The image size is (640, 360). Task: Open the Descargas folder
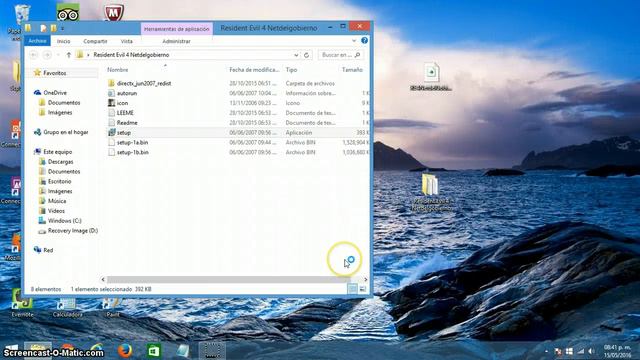60,162
